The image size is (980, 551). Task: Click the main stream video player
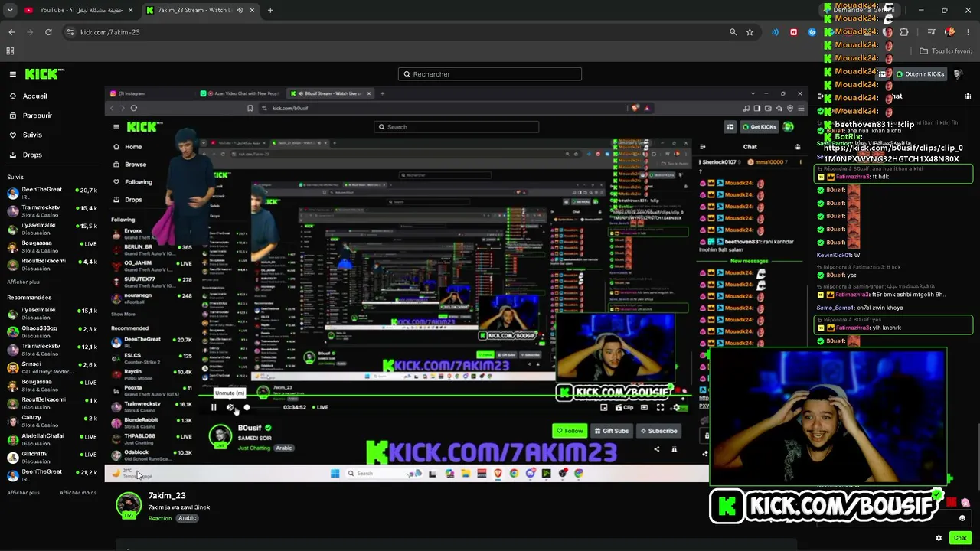(x=456, y=282)
